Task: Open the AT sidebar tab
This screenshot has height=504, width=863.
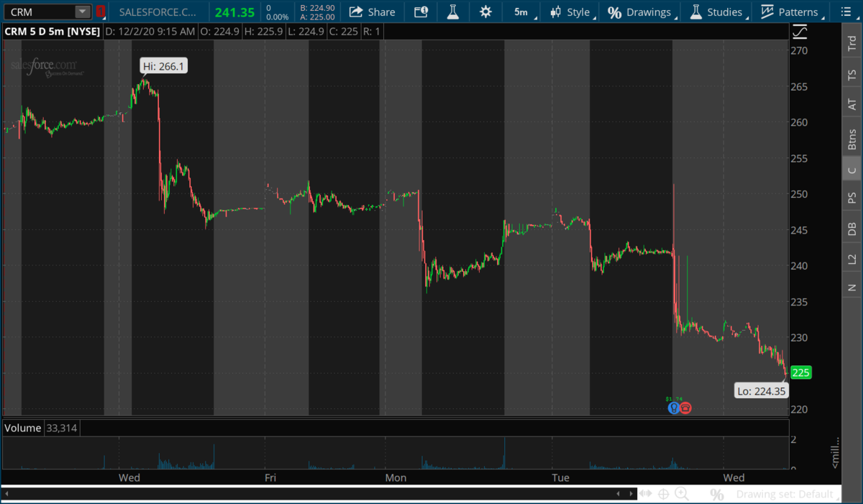Action: click(852, 104)
